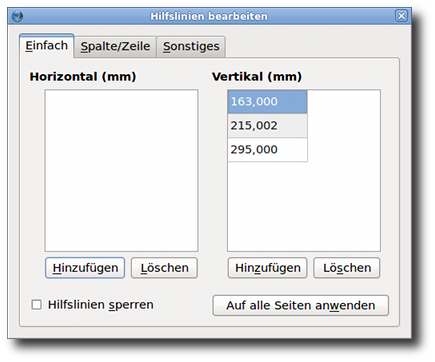
Task: Select the 163,000 vertical guide entry
Action: (x=267, y=102)
